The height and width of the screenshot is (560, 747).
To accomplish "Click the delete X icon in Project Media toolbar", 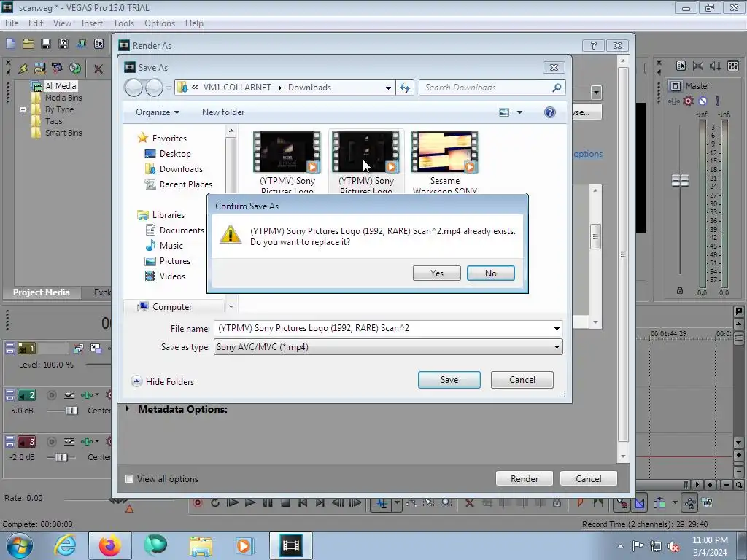I will [98, 69].
